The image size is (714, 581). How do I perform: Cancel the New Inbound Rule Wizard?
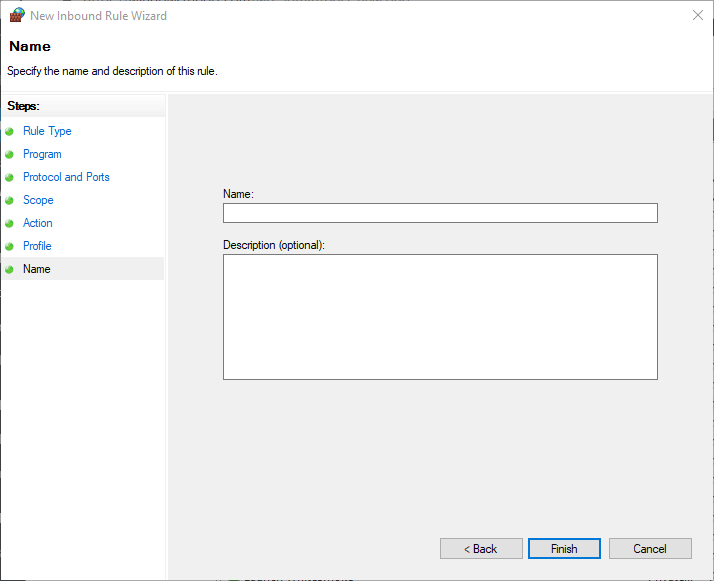(650, 549)
